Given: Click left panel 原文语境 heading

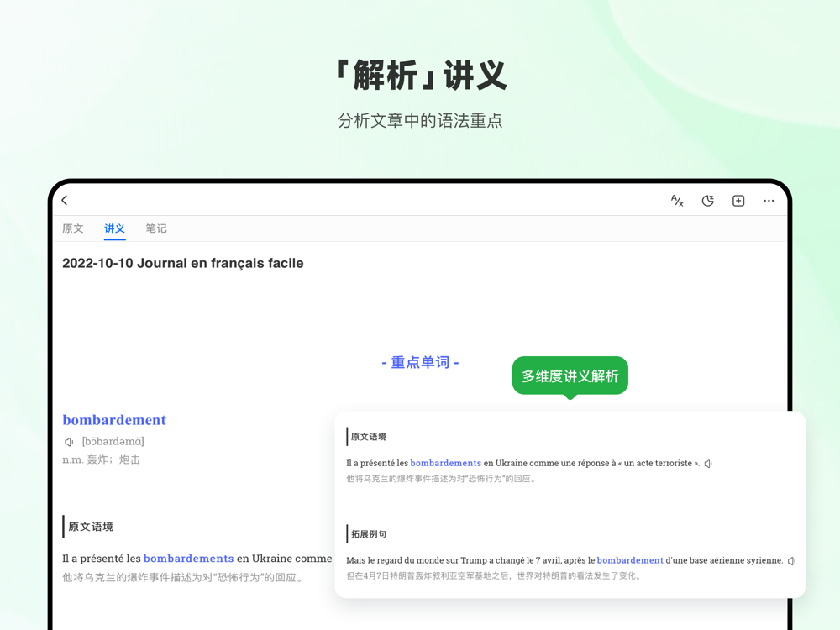Looking at the screenshot, I should 91,527.
